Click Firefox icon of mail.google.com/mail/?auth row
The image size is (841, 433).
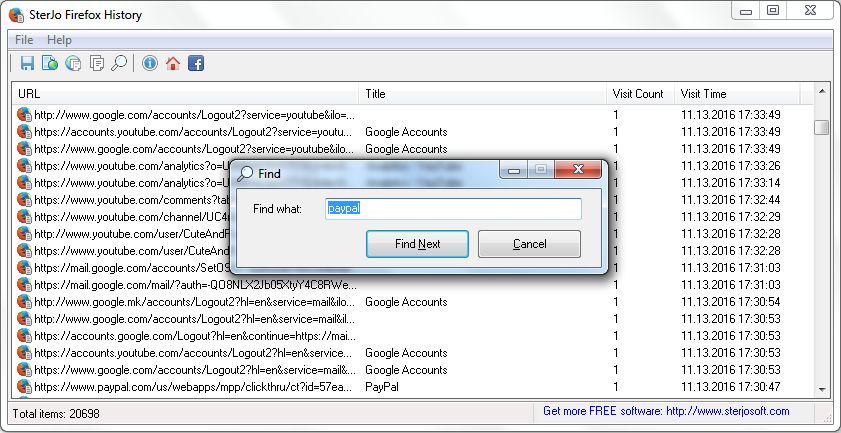pos(24,284)
